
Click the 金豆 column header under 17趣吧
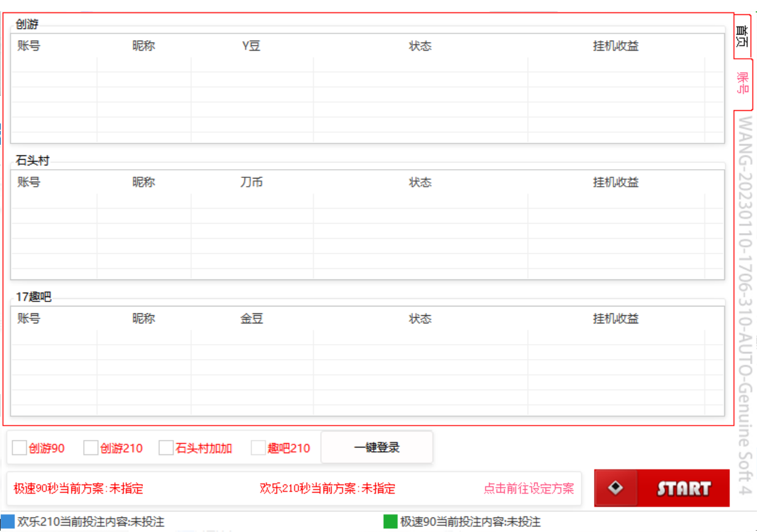[x=251, y=318]
